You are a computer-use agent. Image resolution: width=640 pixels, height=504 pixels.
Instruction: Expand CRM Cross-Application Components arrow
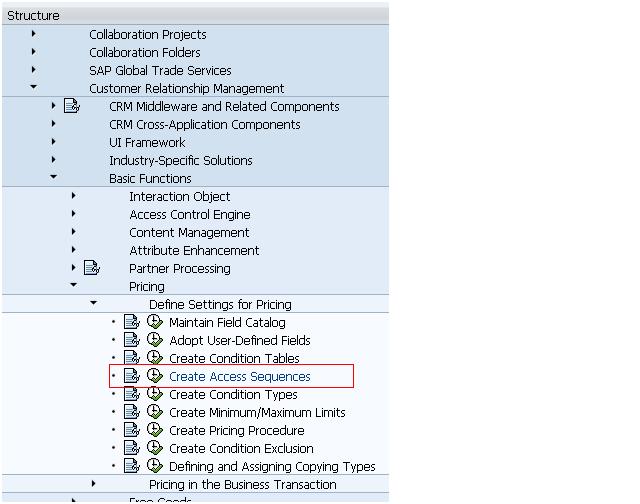coord(53,124)
